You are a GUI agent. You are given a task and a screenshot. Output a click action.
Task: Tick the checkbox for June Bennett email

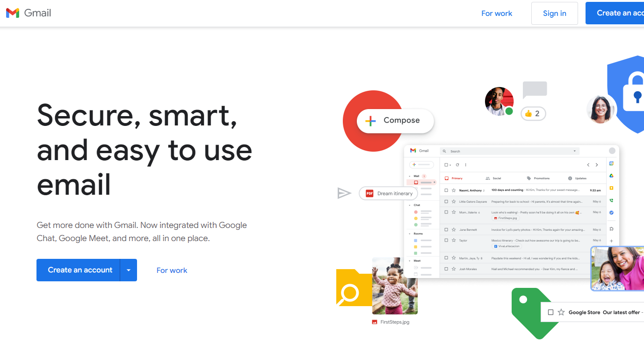pos(446,230)
